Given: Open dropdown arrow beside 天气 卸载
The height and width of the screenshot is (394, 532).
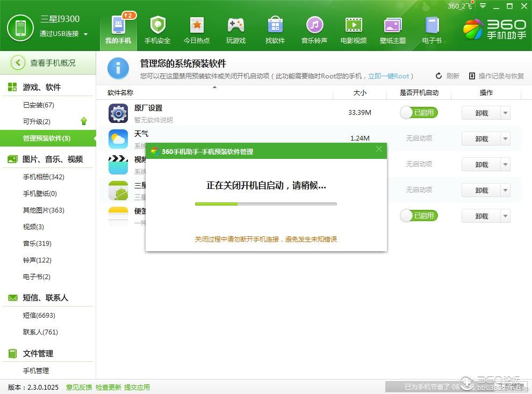Looking at the screenshot, I should coord(506,139).
